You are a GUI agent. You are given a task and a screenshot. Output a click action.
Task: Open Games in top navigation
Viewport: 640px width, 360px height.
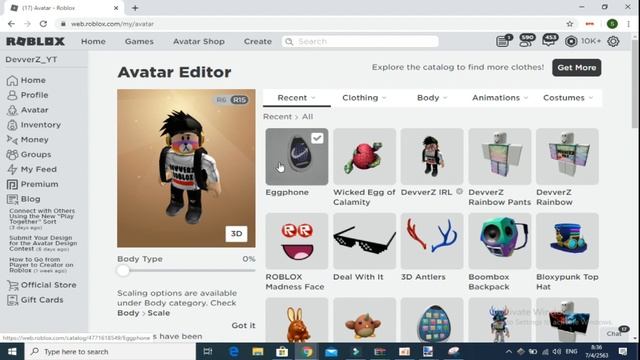click(139, 41)
